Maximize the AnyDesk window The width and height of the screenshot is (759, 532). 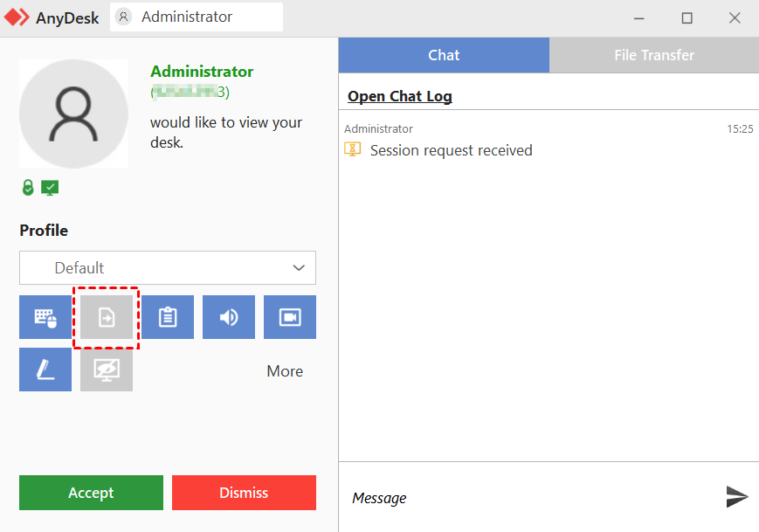(x=687, y=18)
